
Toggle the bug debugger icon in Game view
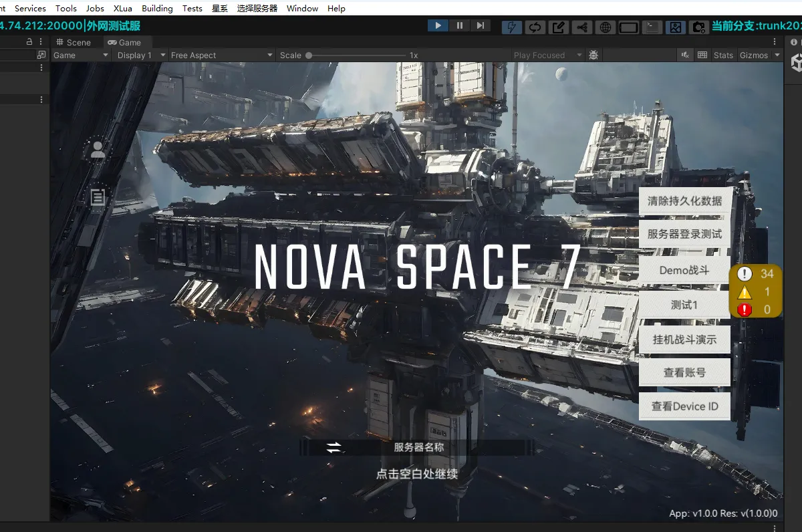(x=593, y=55)
